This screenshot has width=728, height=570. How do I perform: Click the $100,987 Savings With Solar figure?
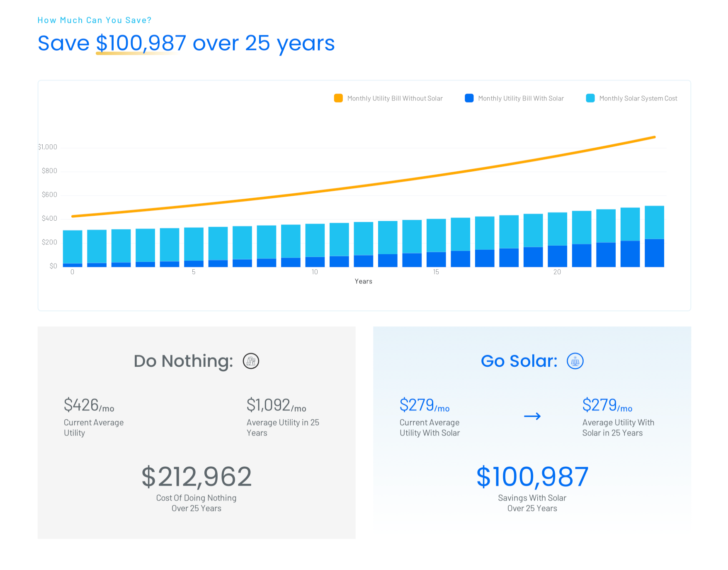point(532,477)
